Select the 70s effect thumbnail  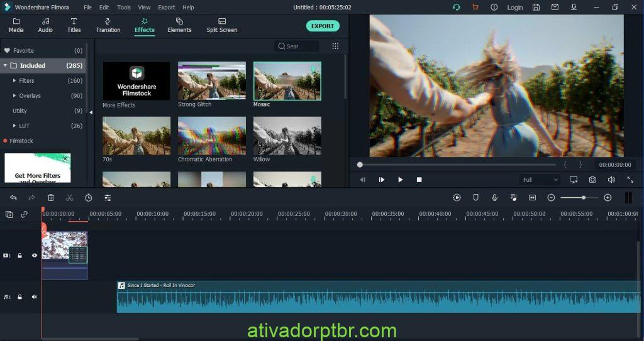pos(136,136)
